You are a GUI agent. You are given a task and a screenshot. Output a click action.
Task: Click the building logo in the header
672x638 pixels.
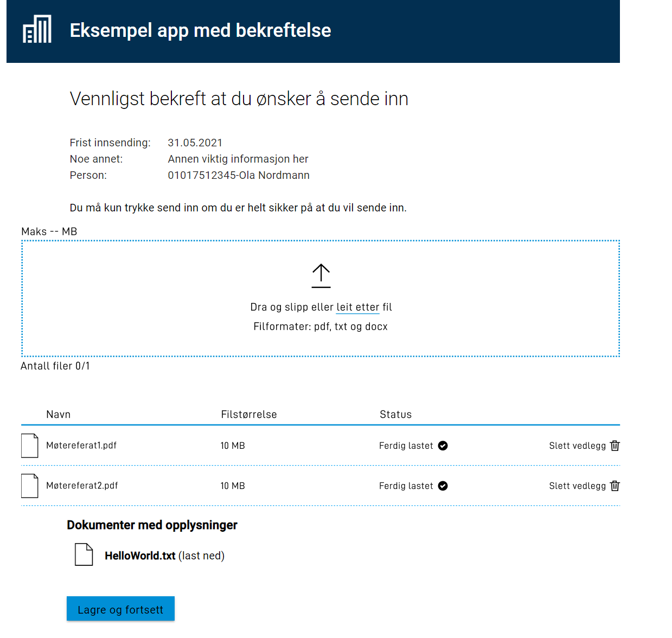(36, 29)
